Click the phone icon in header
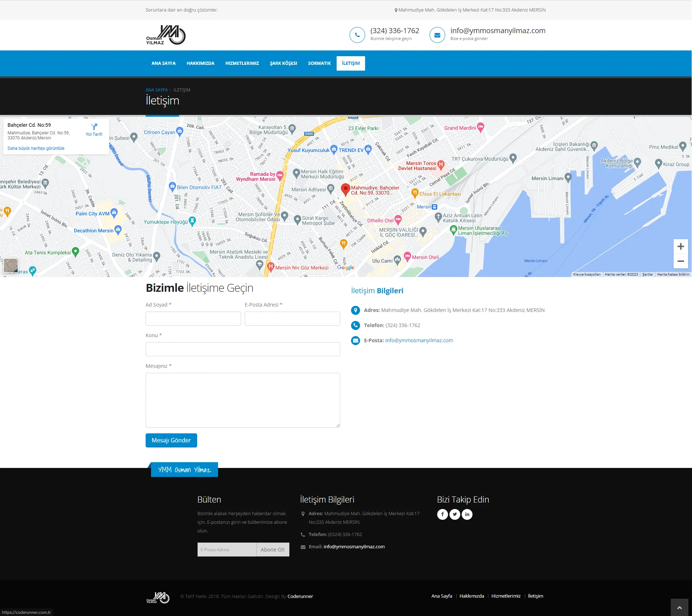 click(357, 35)
